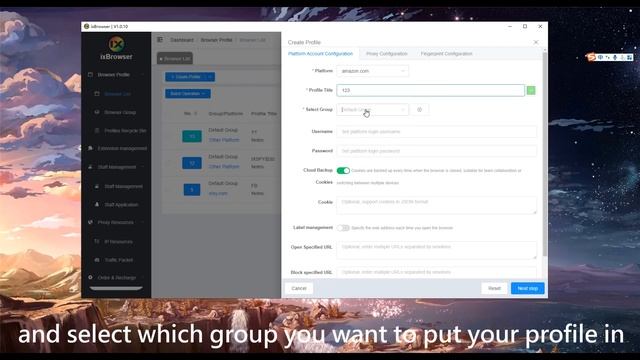Open Browser Group in the sidebar
The width and height of the screenshot is (640, 360).
tap(120, 112)
